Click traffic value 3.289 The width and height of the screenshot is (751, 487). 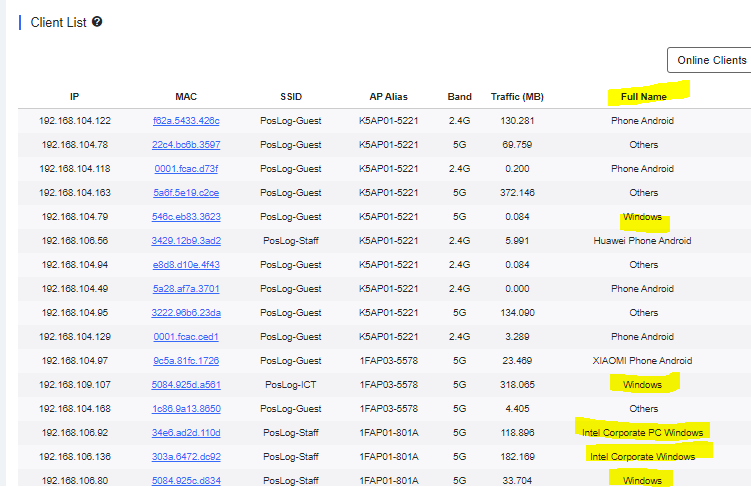[x=517, y=337]
